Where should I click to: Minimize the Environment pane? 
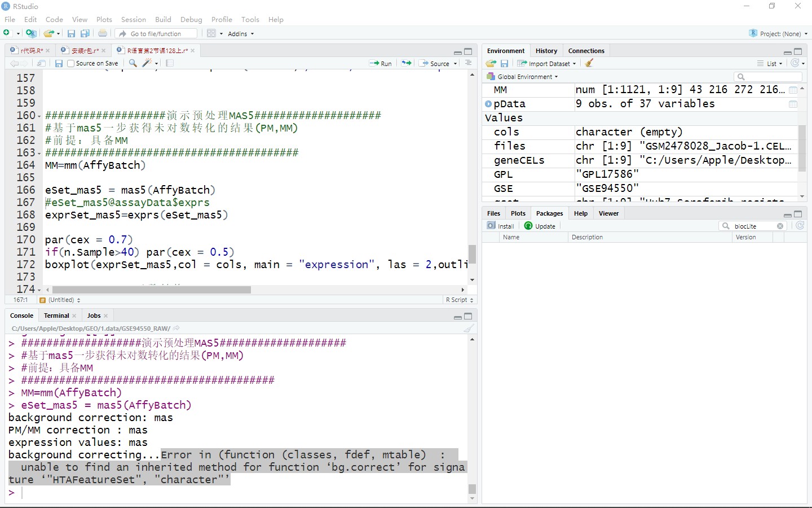tap(787, 52)
